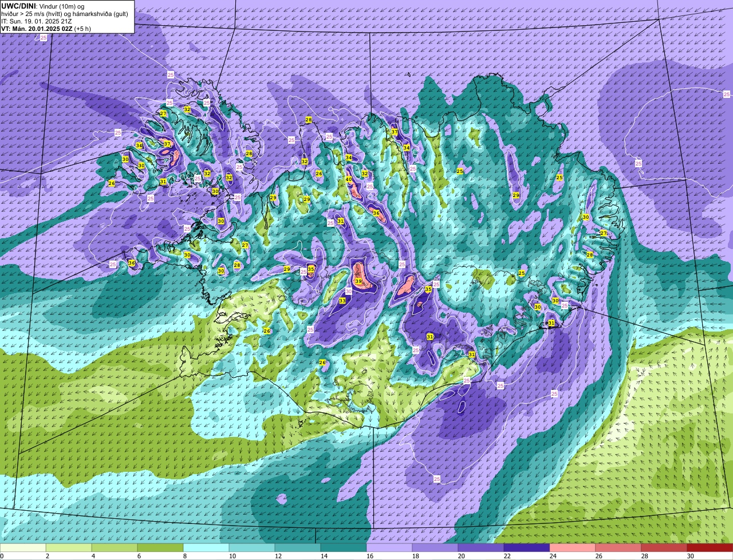Click the UWC/DINI title text
Image resolution: width=733 pixels, height=560 pixels.
pyautogui.click(x=18, y=6)
